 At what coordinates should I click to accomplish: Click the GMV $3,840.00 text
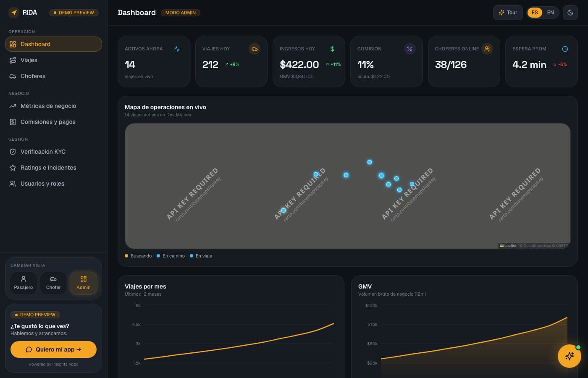297,76
